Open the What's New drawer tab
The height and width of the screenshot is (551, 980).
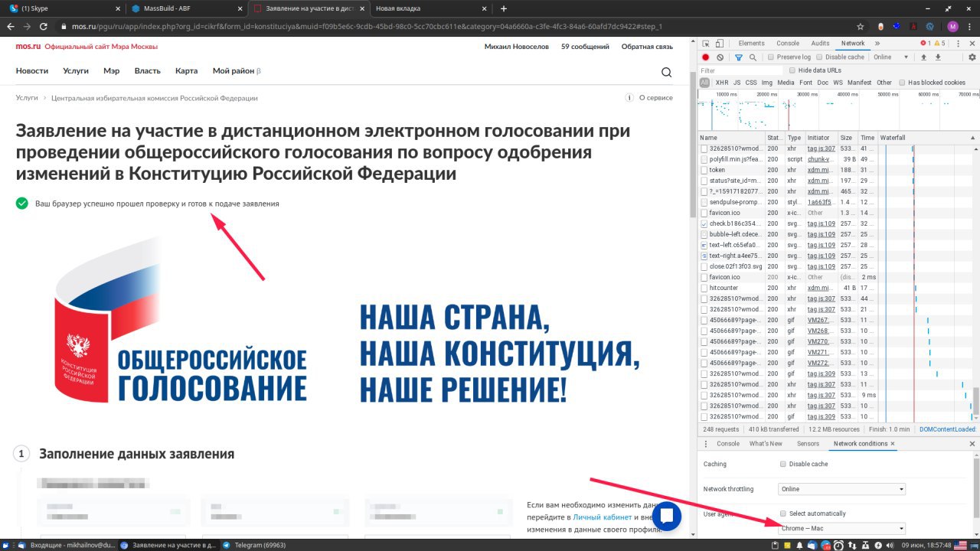(766, 444)
